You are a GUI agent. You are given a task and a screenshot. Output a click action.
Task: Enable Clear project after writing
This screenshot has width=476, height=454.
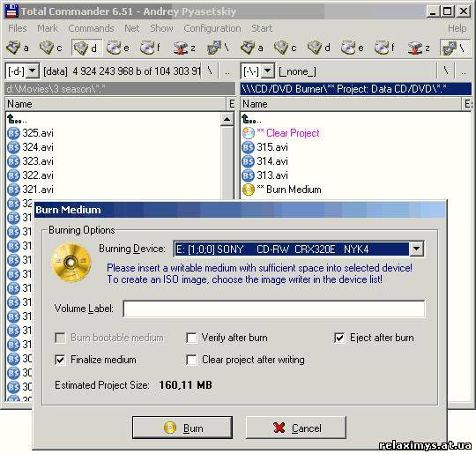(x=191, y=360)
